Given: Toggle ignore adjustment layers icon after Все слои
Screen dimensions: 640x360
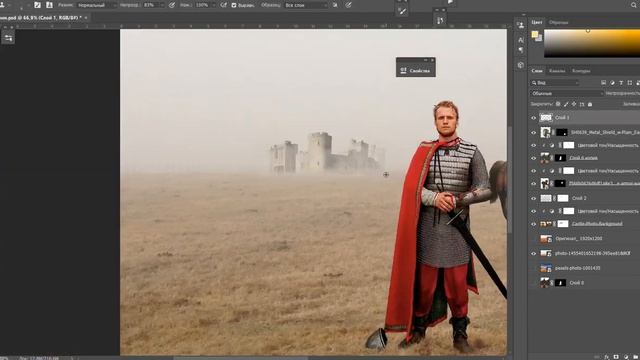Looking at the screenshot, I should pos(335,5).
